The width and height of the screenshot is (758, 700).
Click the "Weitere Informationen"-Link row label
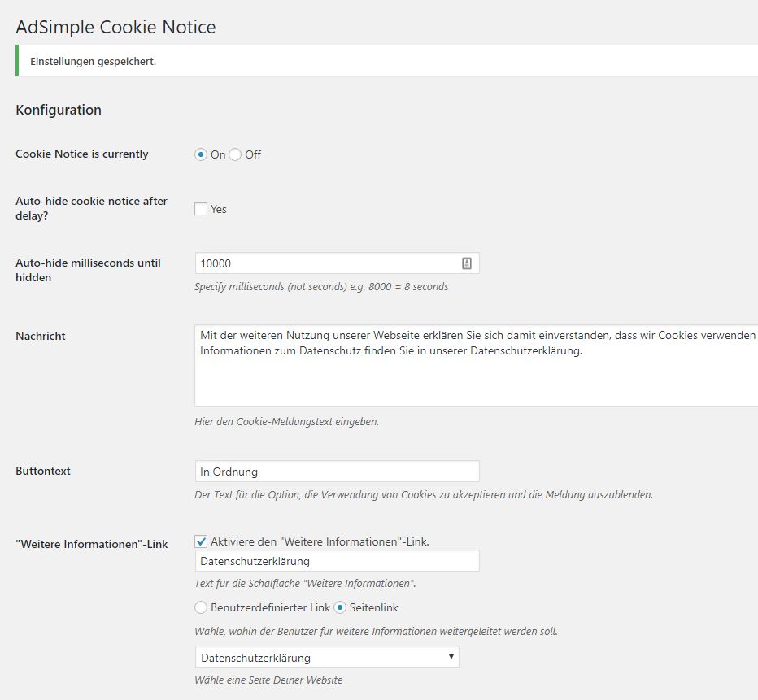point(91,543)
